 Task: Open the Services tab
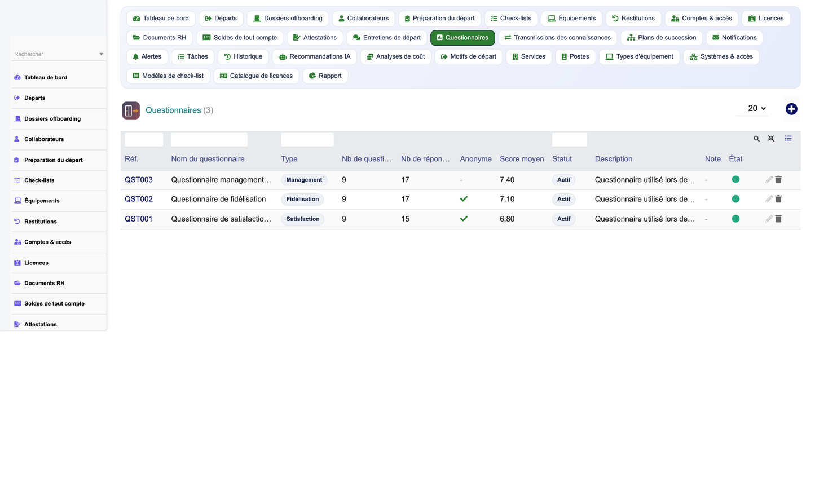(528, 57)
